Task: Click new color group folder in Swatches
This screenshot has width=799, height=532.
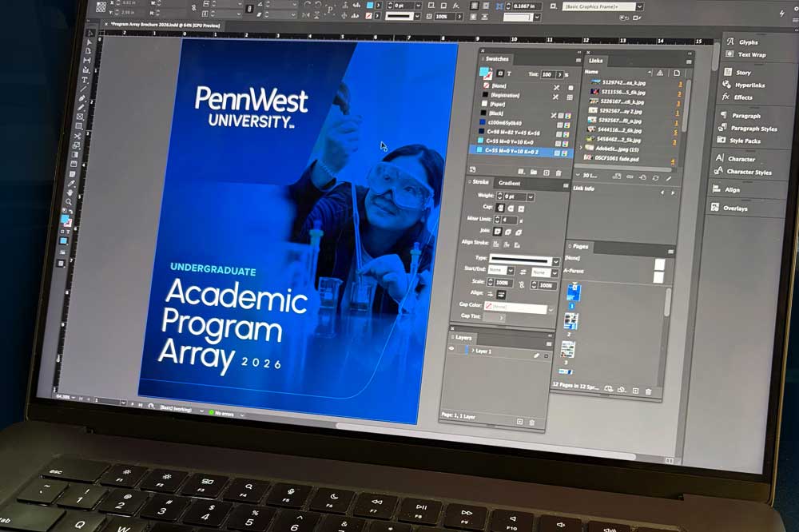Action: (534, 172)
